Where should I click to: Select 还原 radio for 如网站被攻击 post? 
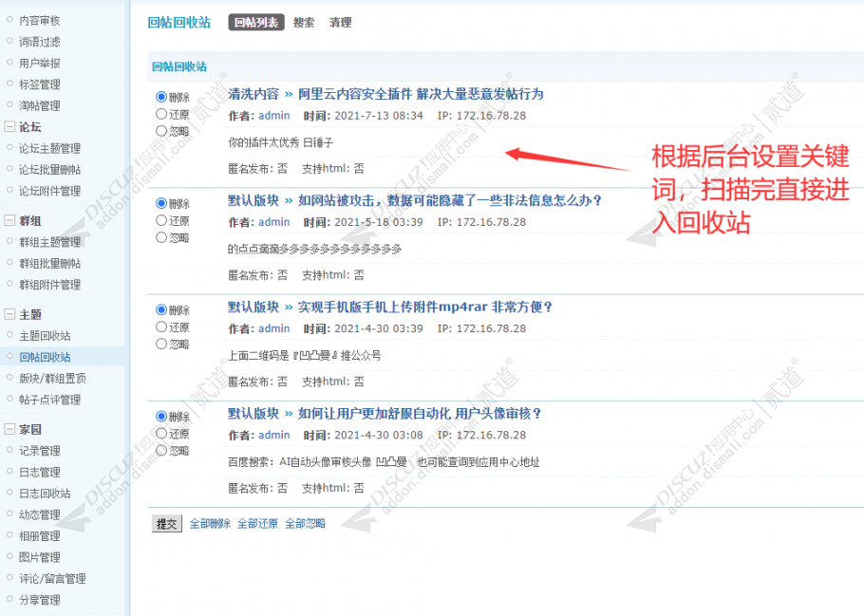(160, 220)
